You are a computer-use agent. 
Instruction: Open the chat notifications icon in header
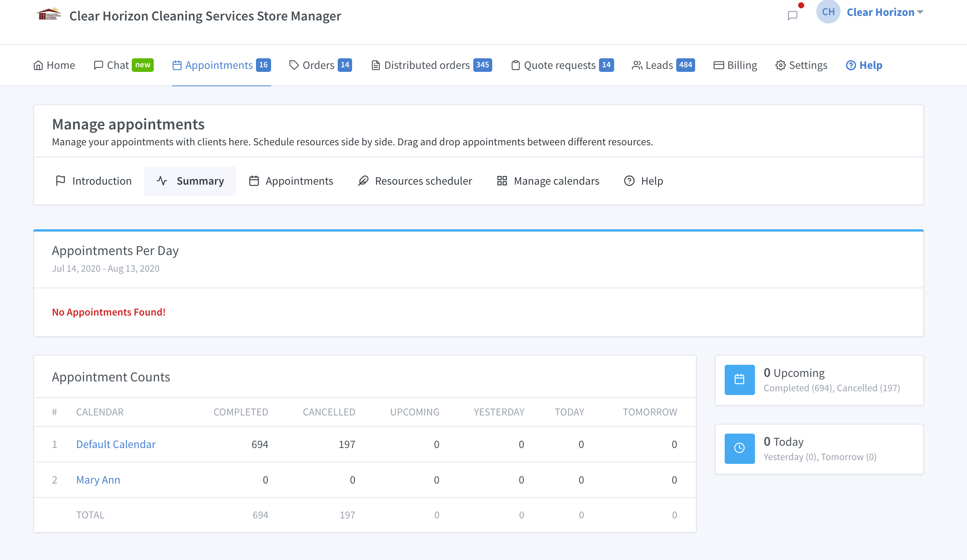pyautogui.click(x=792, y=16)
